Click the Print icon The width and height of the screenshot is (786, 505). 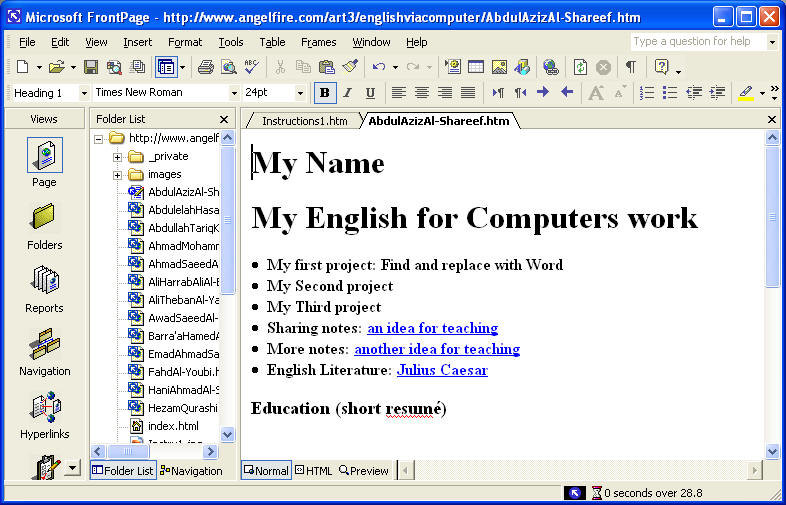pos(205,67)
